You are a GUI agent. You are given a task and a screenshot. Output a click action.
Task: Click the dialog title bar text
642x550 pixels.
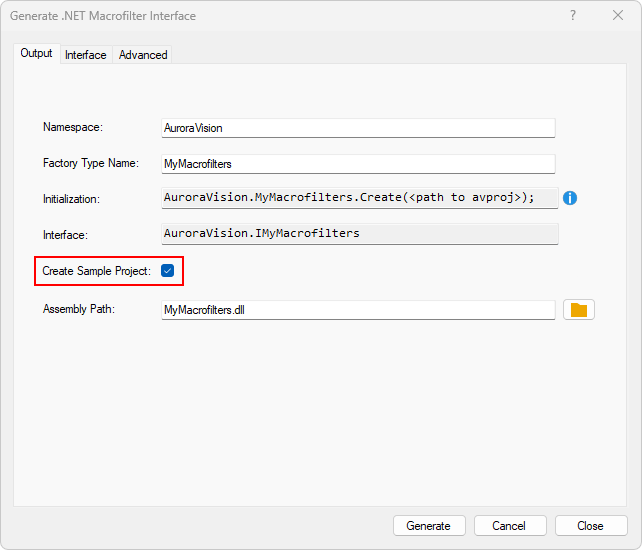(103, 16)
